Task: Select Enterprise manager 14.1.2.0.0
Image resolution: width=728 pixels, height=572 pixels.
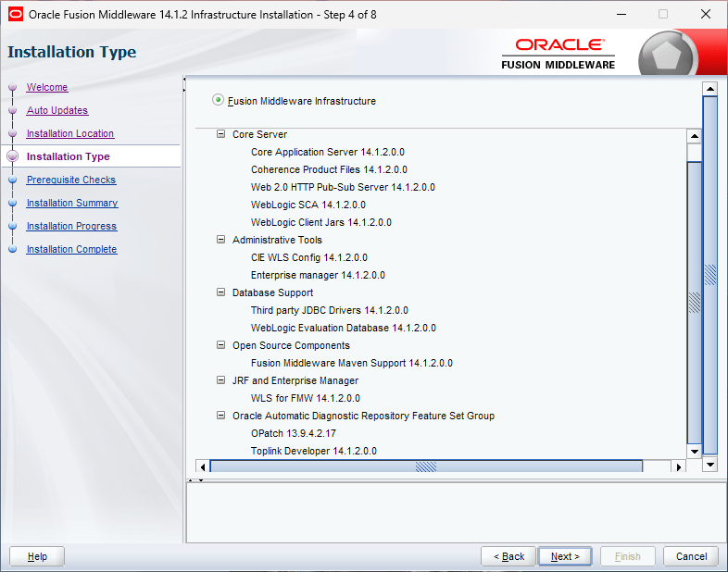Action: click(318, 275)
